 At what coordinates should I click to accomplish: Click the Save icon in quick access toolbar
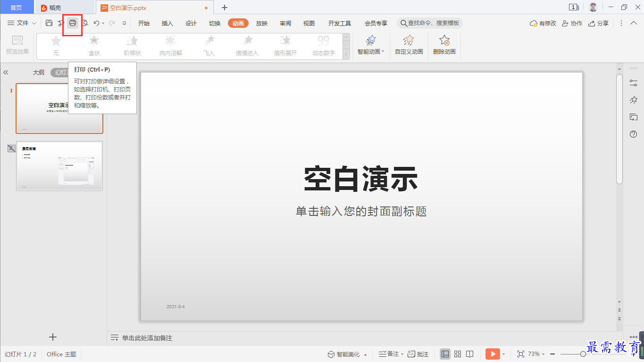[x=49, y=23]
